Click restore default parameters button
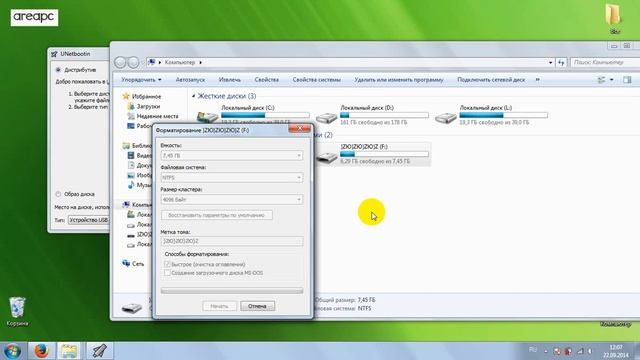 click(x=217, y=215)
